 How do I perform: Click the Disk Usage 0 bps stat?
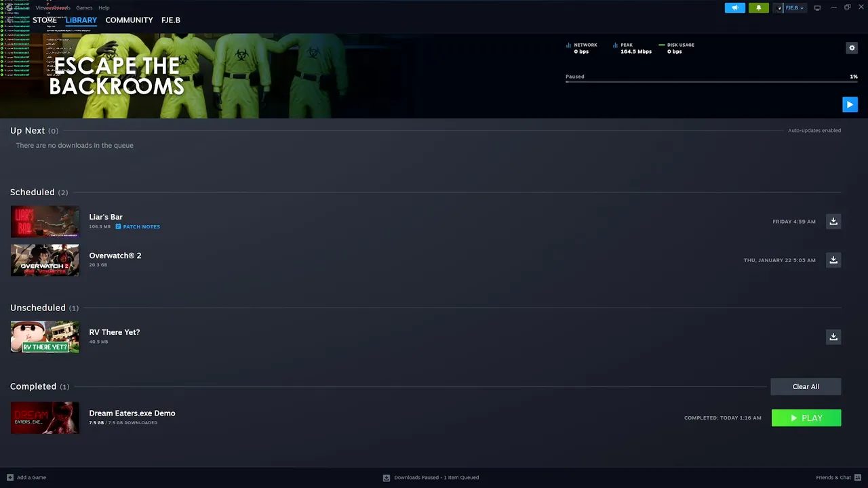coord(677,48)
